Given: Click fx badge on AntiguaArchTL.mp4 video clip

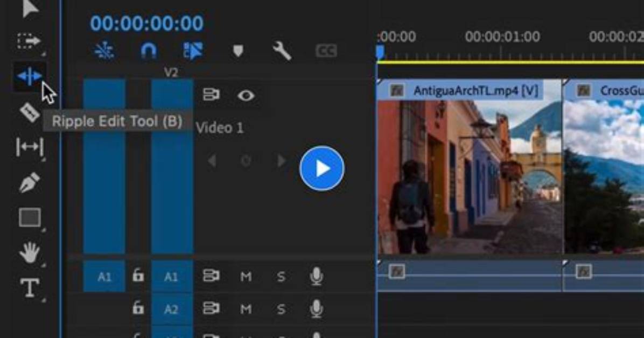Looking at the screenshot, I should 397,90.
